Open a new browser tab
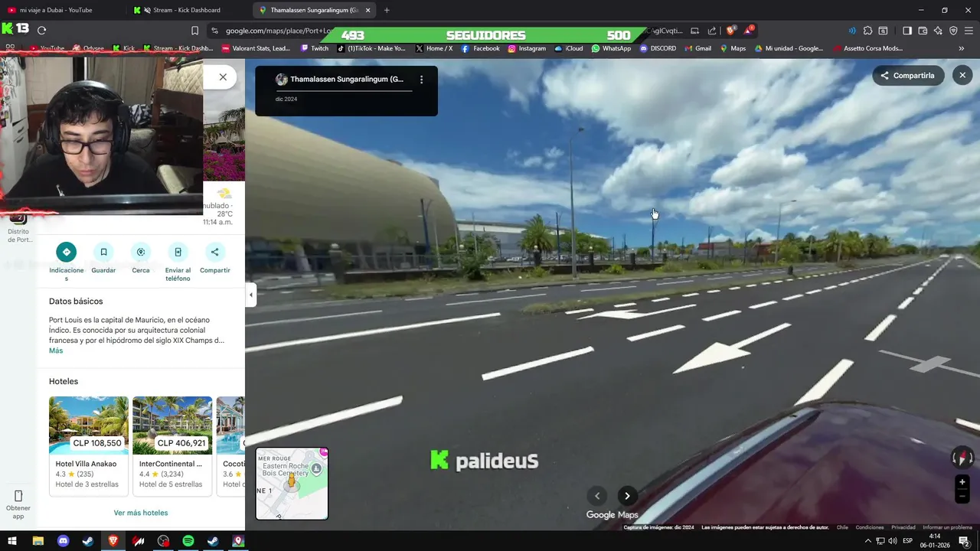This screenshot has width=980, height=551. coord(387,10)
